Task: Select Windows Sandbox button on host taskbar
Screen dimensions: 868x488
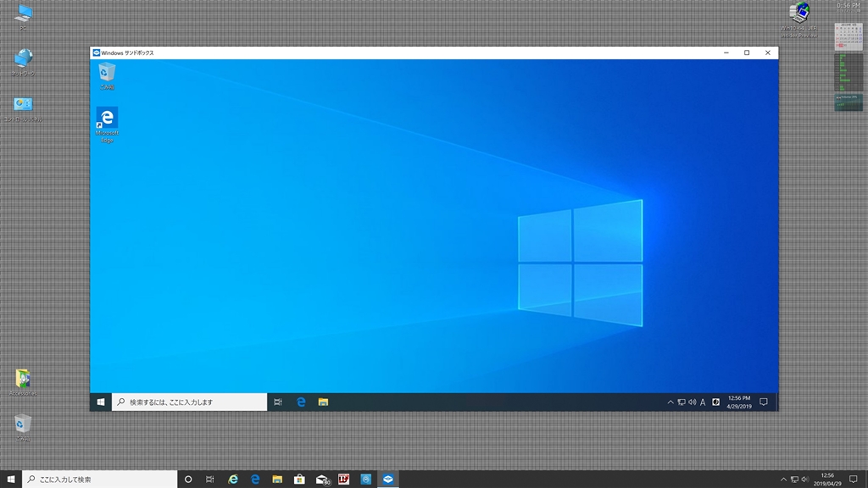Action: click(x=388, y=480)
